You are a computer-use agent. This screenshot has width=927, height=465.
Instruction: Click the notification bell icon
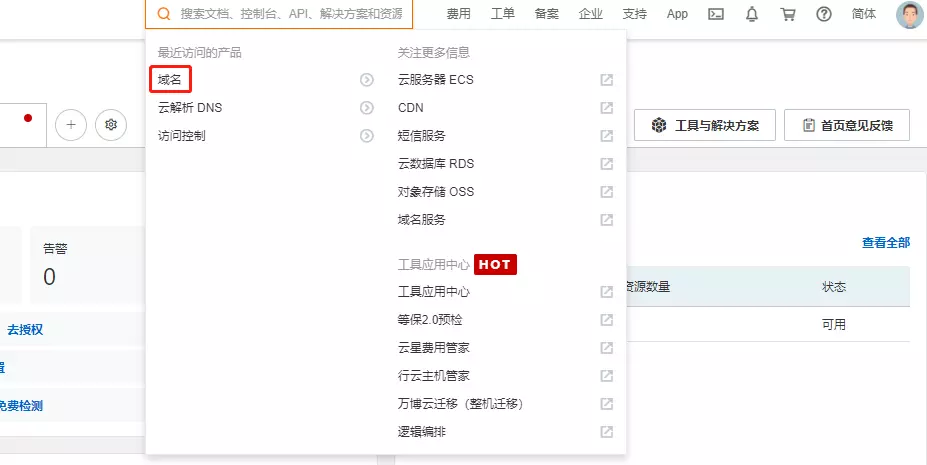coord(752,14)
